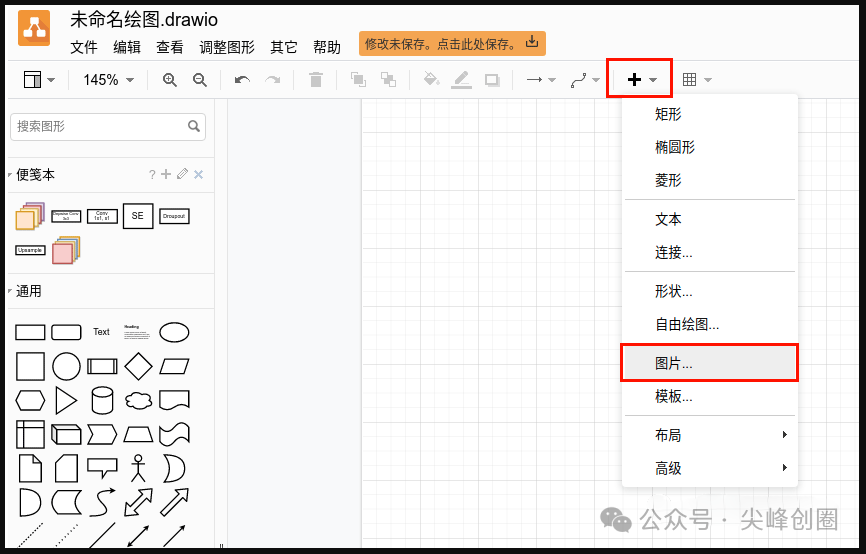Viewport: 866px width, 554px height.
Task: Open the 编辑 menu
Action: tap(127, 48)
